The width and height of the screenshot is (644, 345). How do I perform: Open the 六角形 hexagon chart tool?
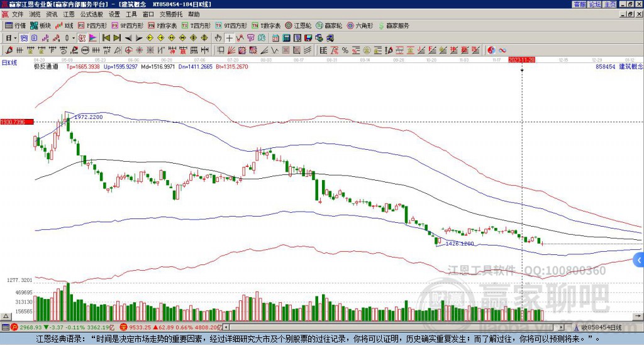coord(360,26)
